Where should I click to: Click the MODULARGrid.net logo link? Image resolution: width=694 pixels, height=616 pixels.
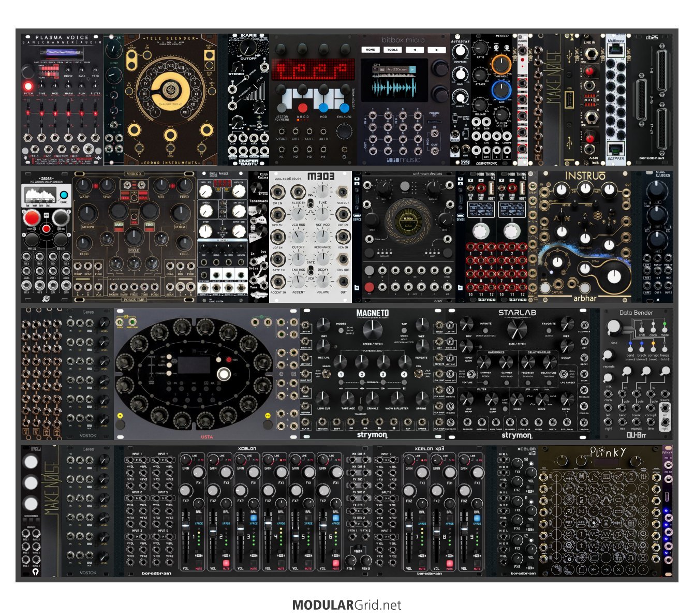point(347,605)
